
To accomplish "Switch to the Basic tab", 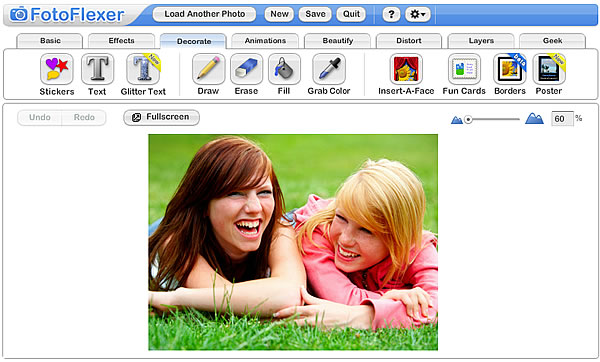I will tap(50, 41).
